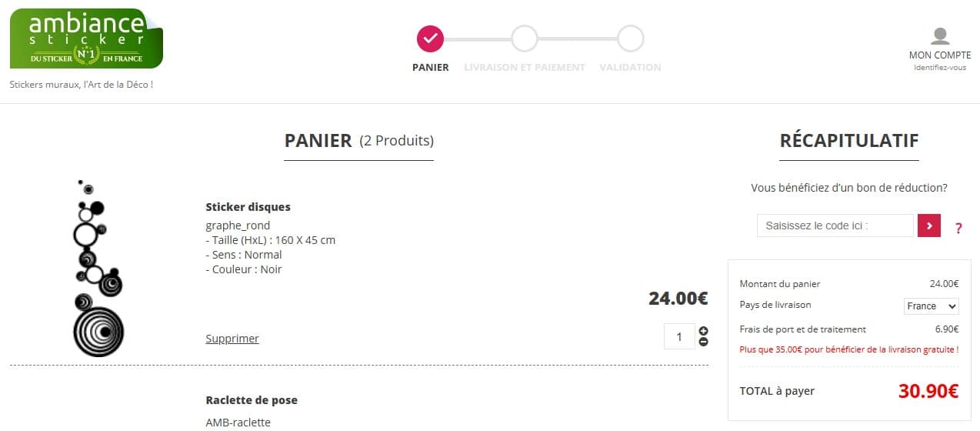This screenshot has width=980, height=431.
Task: Click the Ambiance Sticker logo
Action: 86,38
